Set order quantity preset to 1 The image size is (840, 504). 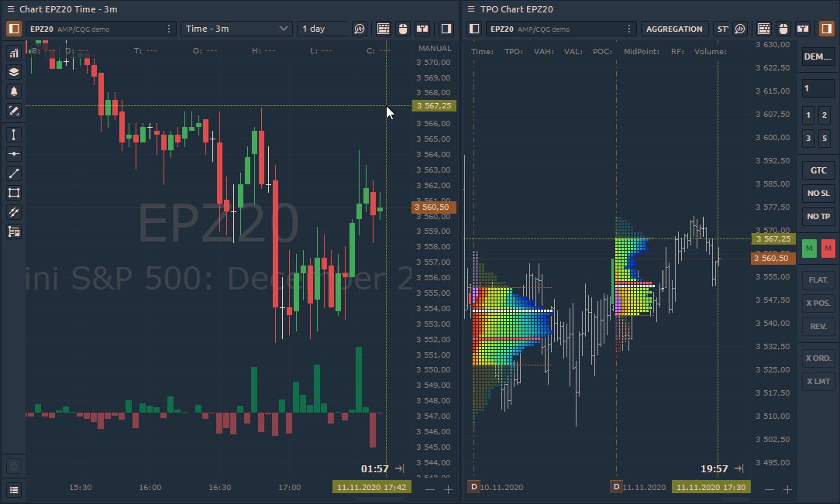(x=808, y=115)
